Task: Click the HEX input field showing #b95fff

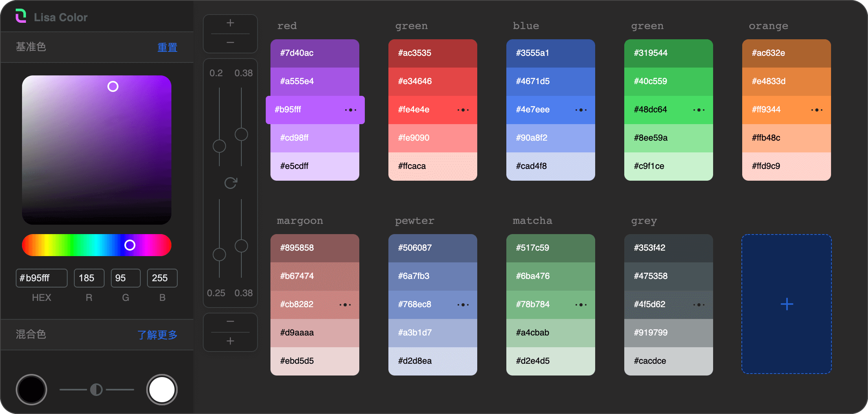Action: (41, 278)
